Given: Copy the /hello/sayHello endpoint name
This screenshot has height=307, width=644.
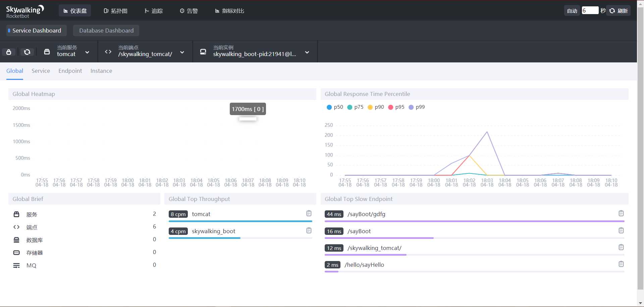Looking at the screenshot, I should 621,264.
